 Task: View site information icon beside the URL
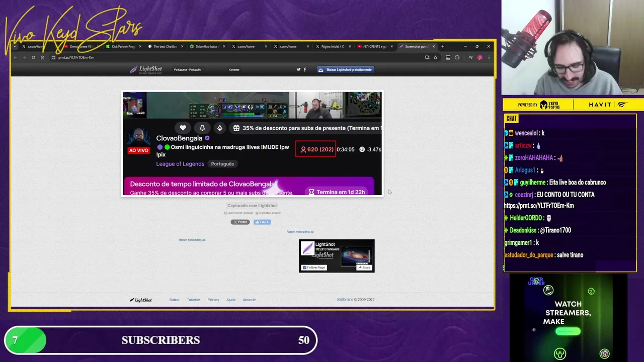[53, 57]
